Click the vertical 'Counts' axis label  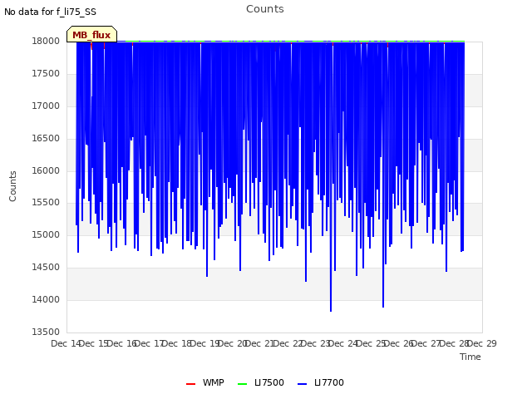pos(12,186)
